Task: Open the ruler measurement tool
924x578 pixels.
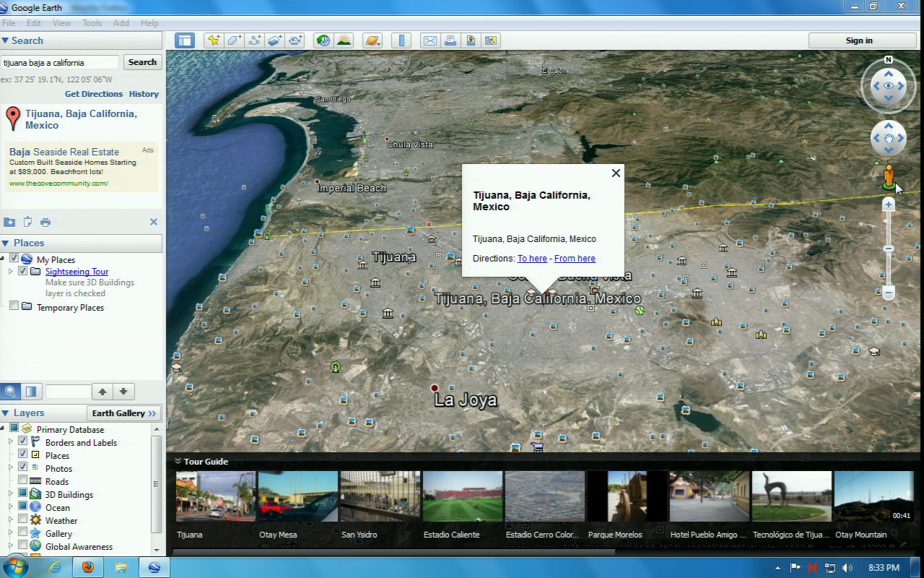Action: 403,40
